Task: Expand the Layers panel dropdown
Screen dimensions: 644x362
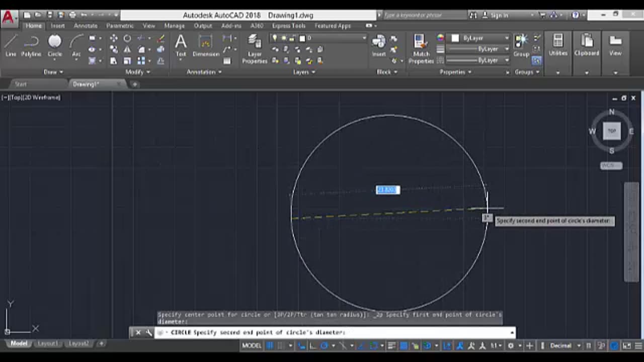Action: pos(304,72)
